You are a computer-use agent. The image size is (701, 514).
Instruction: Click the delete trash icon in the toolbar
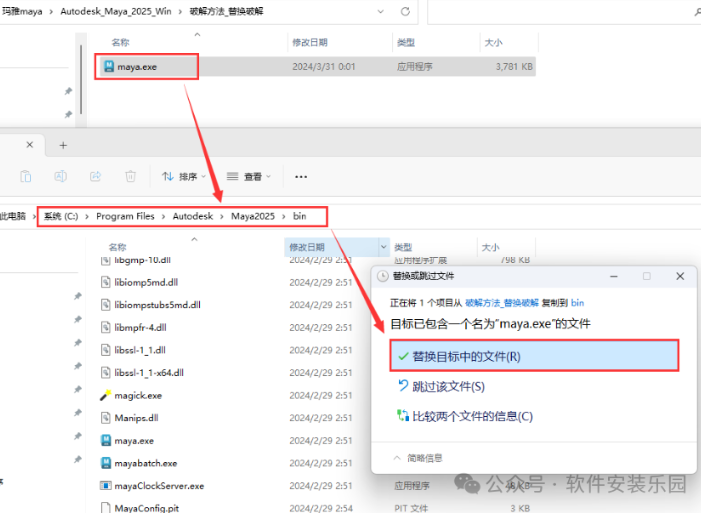tap(130, 177)
